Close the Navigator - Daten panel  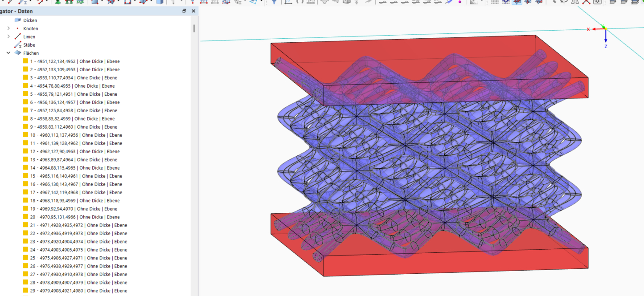click(x=193, y=11)
